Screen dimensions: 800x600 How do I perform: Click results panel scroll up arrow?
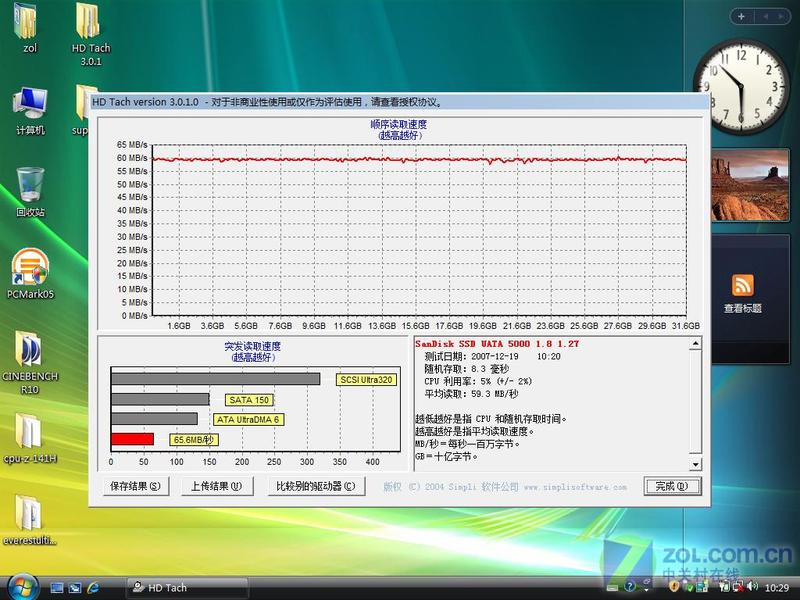695,344
